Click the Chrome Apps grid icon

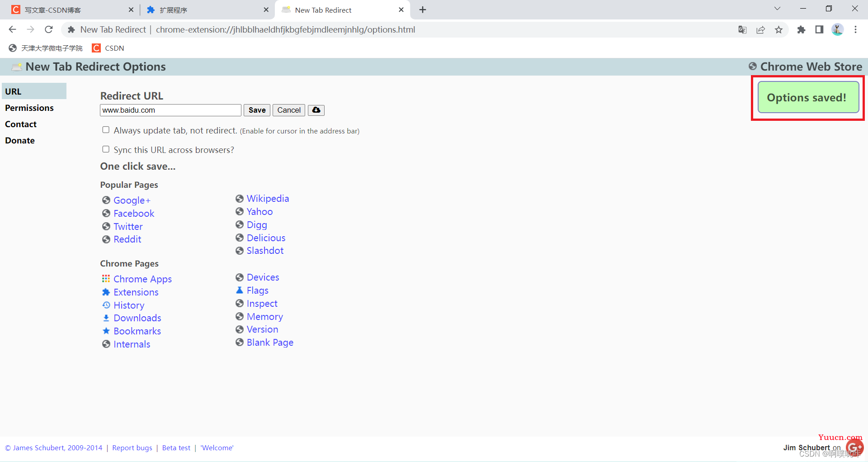[106, 279]
